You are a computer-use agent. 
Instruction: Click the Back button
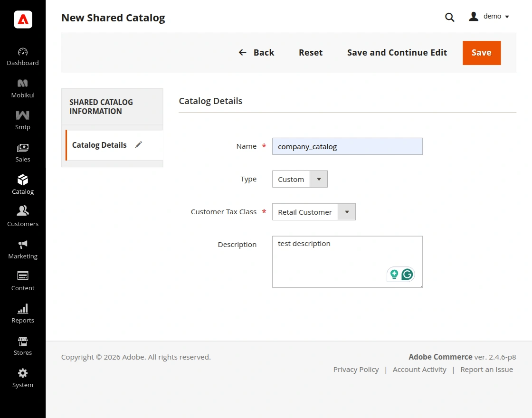coord(256,53)
